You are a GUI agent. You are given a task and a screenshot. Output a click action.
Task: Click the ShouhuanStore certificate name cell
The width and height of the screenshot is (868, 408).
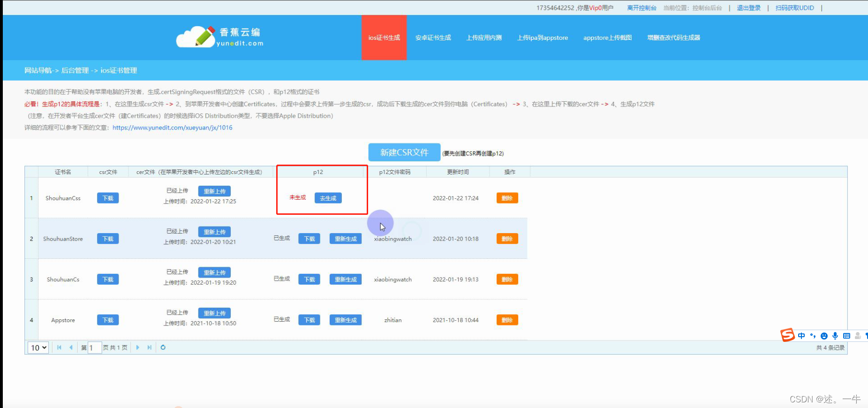[63, 239]
